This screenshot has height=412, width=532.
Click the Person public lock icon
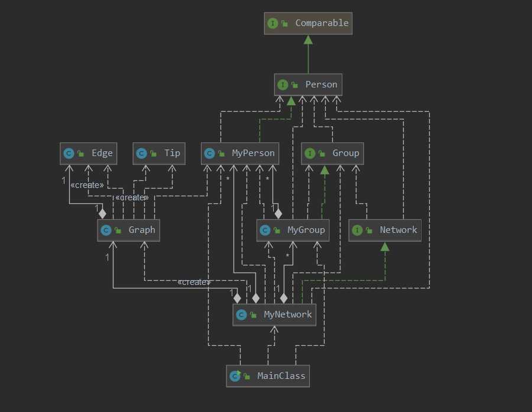[294, 85]
